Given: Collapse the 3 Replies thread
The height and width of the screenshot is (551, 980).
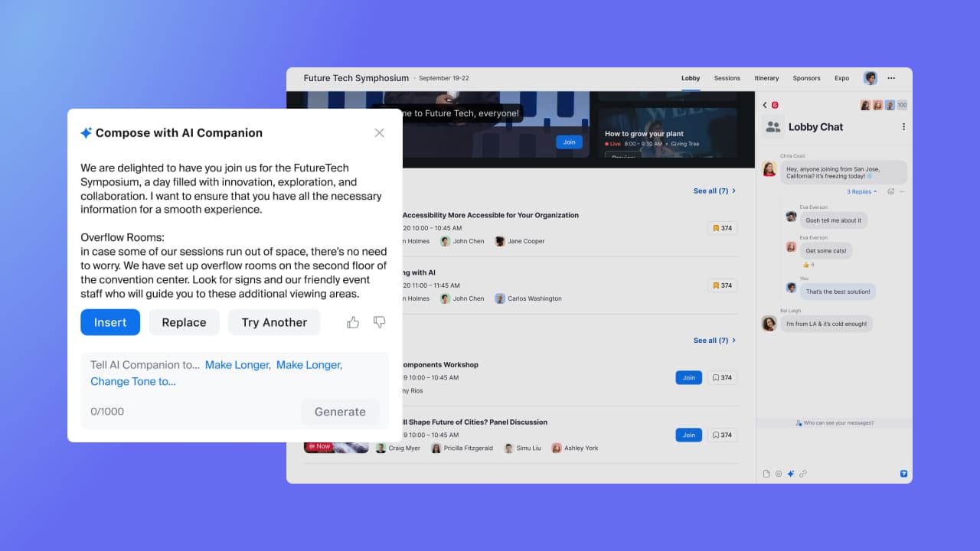Looking at the screenshot, I should 862,191.
